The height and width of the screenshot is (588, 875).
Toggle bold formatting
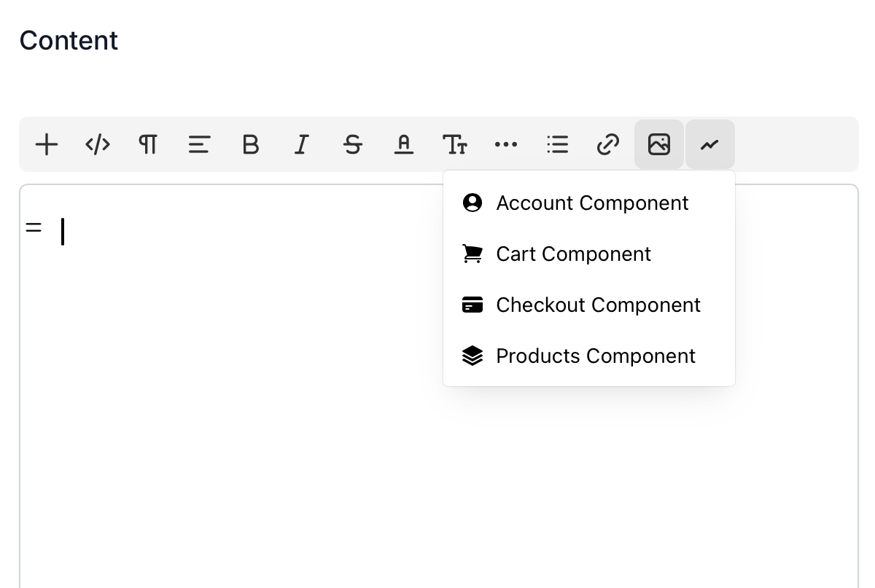pos(251,144)
